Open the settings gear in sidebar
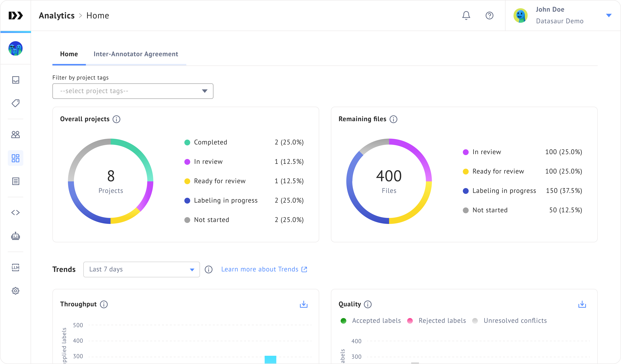Screen dimensions: 621x364 (16, 291)
